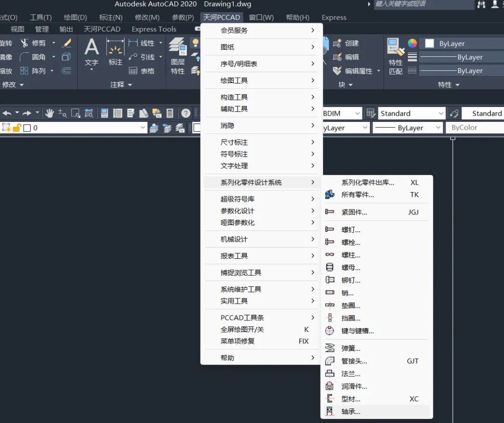Click the undo arrow icon

pyautogui.click(x=7, y=113)
